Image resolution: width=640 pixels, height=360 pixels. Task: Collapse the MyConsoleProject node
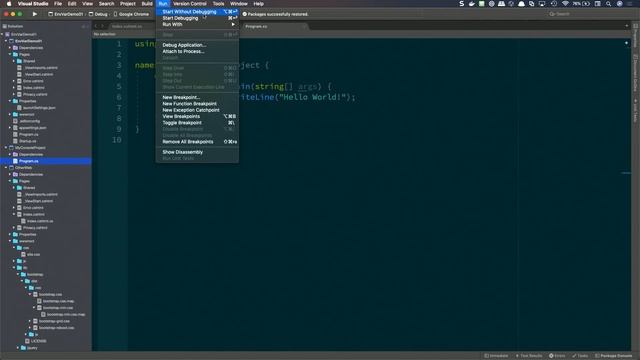tap(6, 147)
